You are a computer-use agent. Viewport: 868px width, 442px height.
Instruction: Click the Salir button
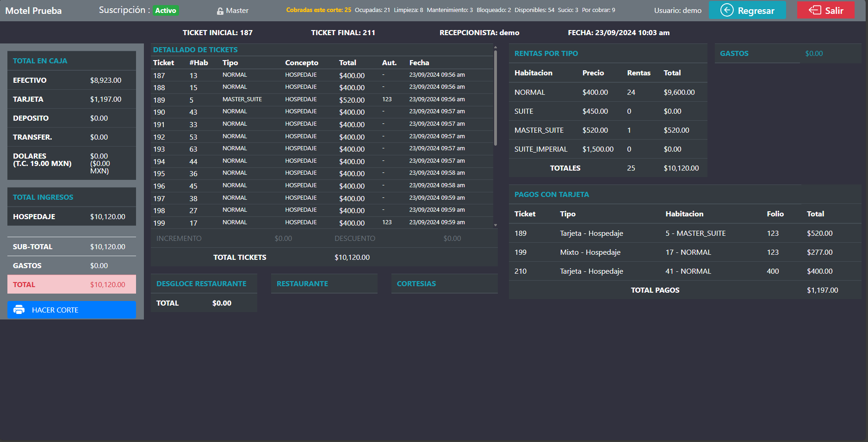[x=826, y=10]
